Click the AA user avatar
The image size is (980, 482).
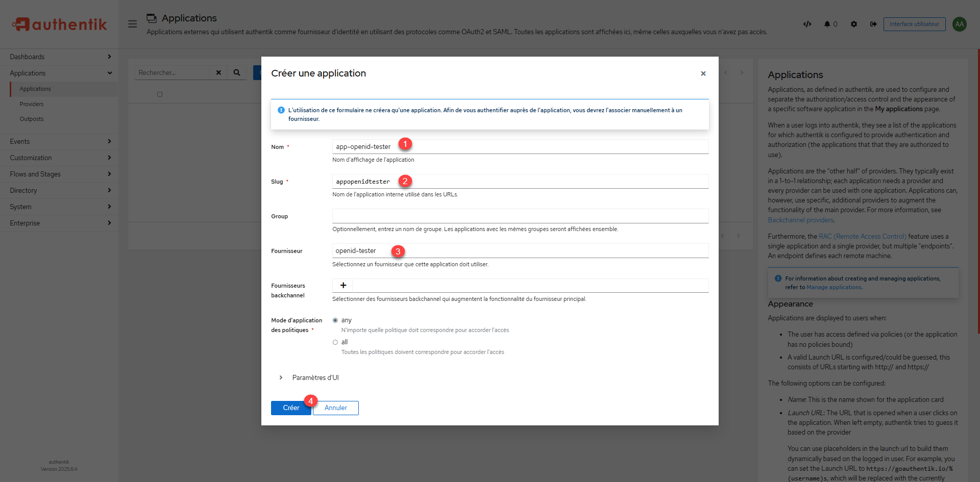(960, 24)
